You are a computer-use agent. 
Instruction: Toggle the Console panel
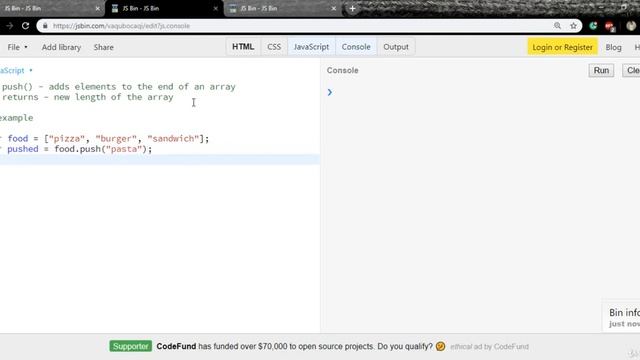pos(356,47)
